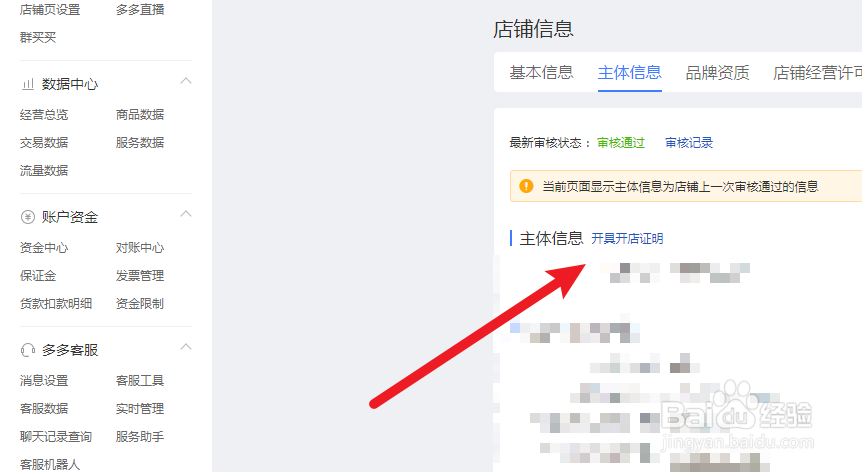The height and width of the screenshot is (472, 862).
Task: Select the 主体信息 tab
Action: coord(629,73)
